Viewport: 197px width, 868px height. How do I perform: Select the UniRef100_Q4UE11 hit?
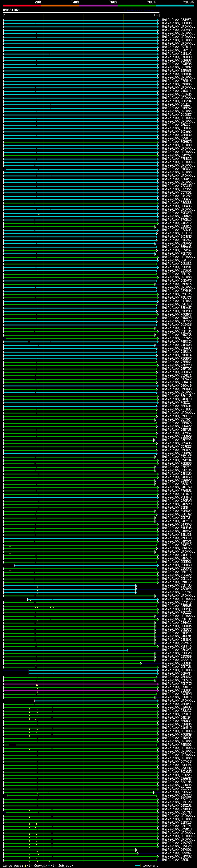coord(177,555)
